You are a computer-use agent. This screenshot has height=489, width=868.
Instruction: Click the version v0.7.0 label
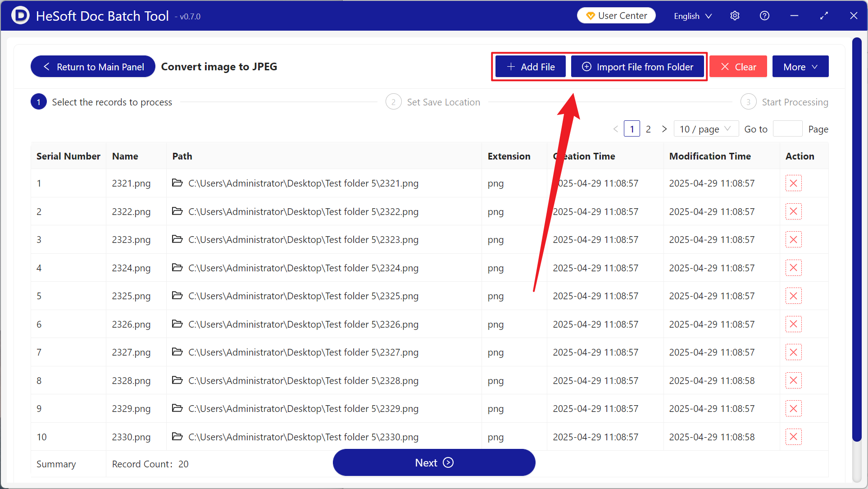(x=190, y=17)
